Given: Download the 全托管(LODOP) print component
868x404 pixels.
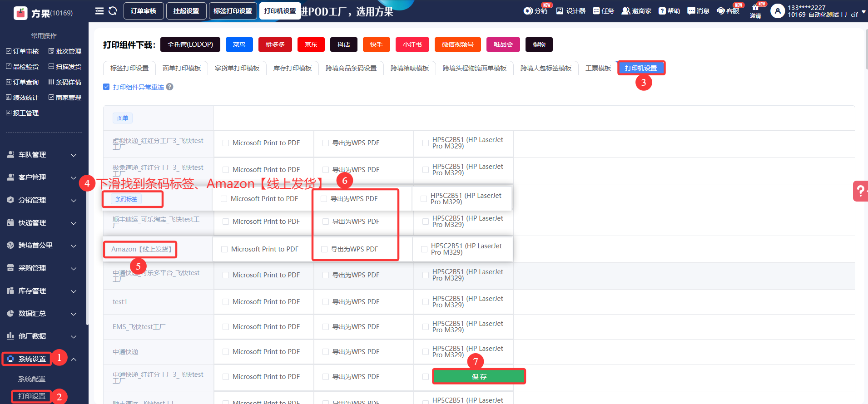Looking at the screenshot, I should pos(190,44).
